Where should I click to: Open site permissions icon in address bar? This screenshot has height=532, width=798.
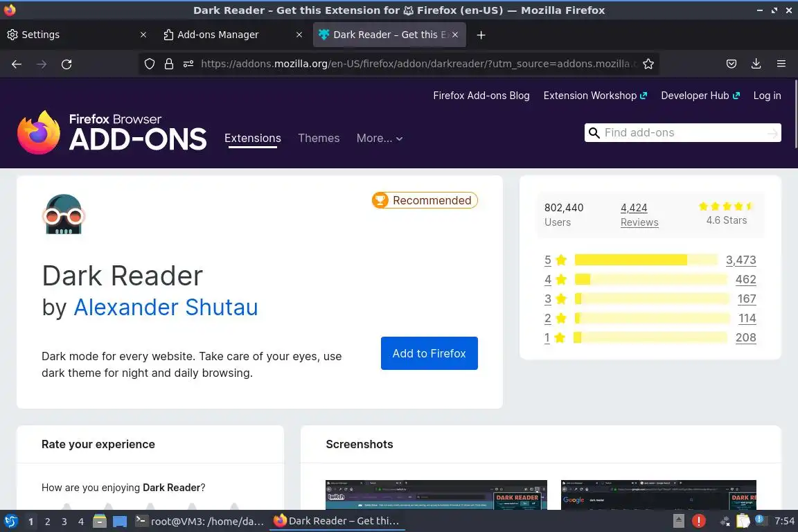188,64
